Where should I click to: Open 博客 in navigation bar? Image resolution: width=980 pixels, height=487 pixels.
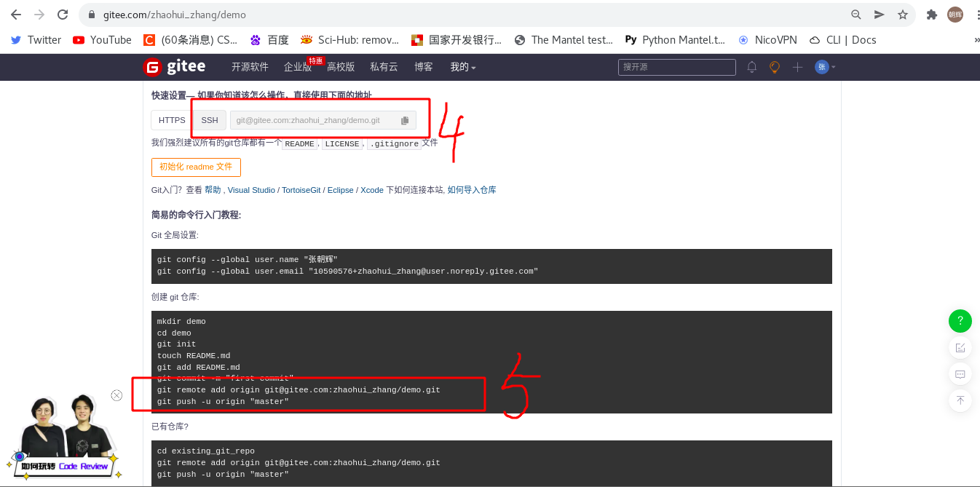point(424,67)
